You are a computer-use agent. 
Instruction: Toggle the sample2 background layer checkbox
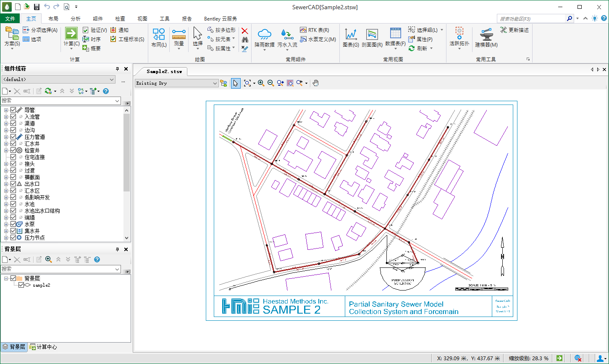21,285
